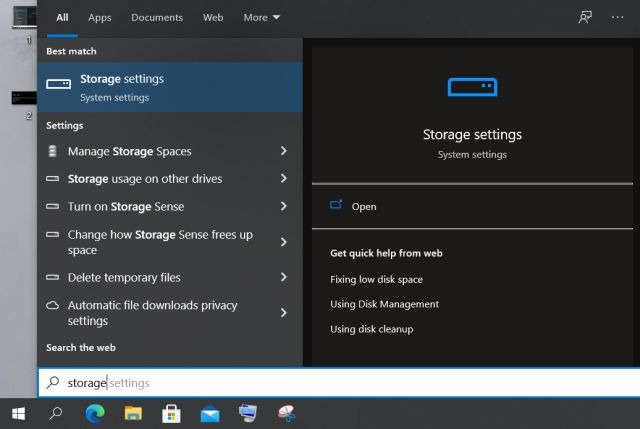Open the More dropdown filter

tap(262, 18)
